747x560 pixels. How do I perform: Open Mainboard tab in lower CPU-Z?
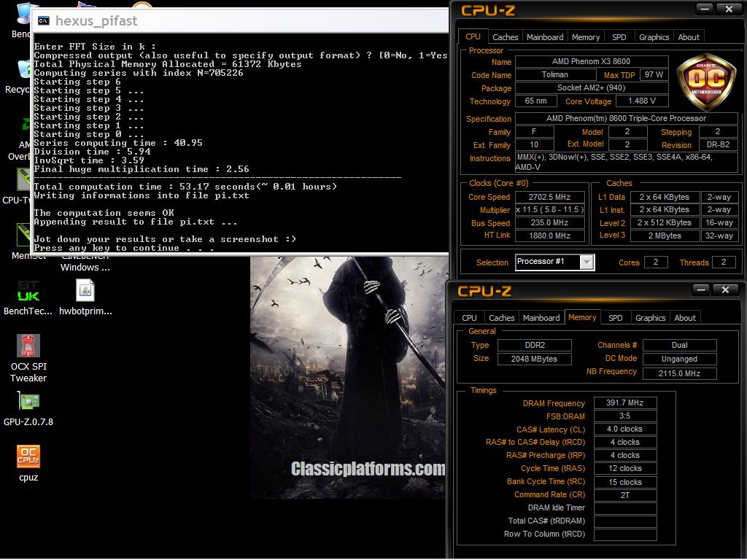point(541,318)
